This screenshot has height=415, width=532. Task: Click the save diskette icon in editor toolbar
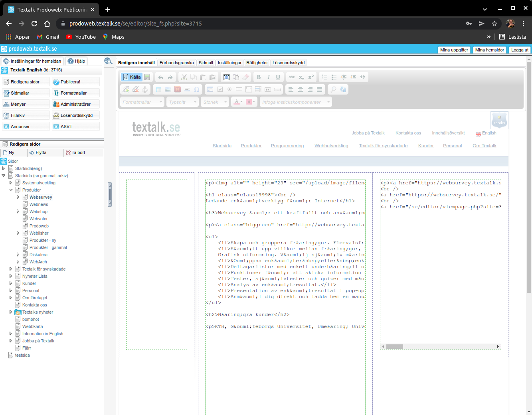pyautogui.click(x=147, y=77)
